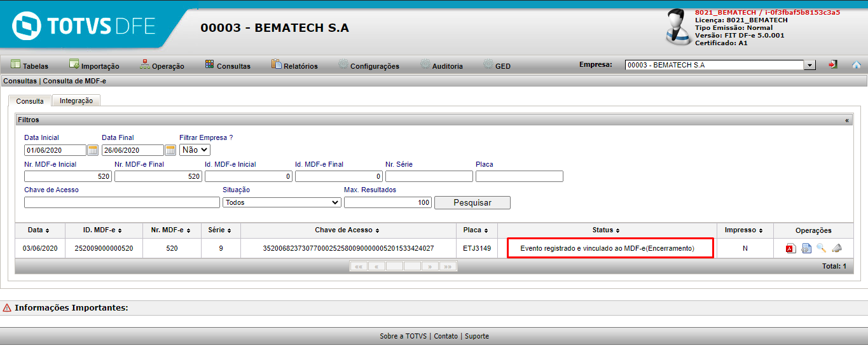The image size is (868, 357).
Task: Open the XML file icon in Operações
Action: point(806,248)
